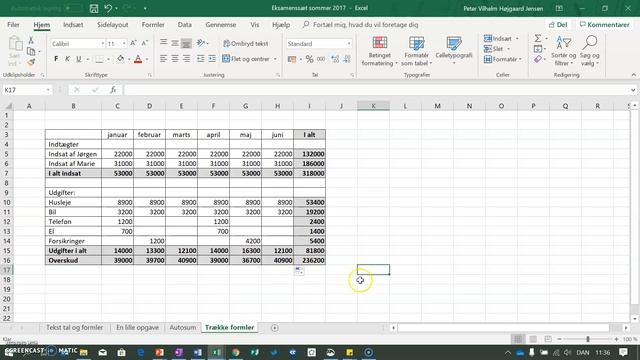This screenshot has height=360, width=640.
Task: Switch to the Gennemse ribbon tab
Action: click(x=221, y=24)
